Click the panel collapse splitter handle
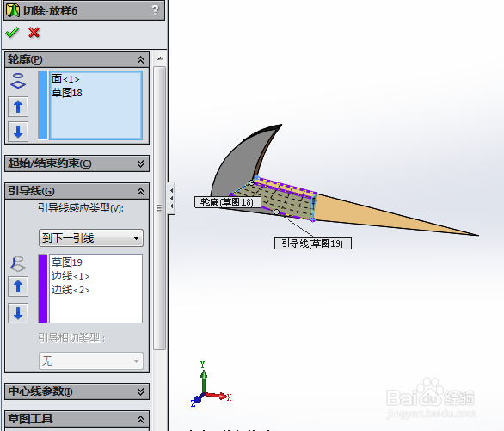504x431 pixels. point(172,199)
